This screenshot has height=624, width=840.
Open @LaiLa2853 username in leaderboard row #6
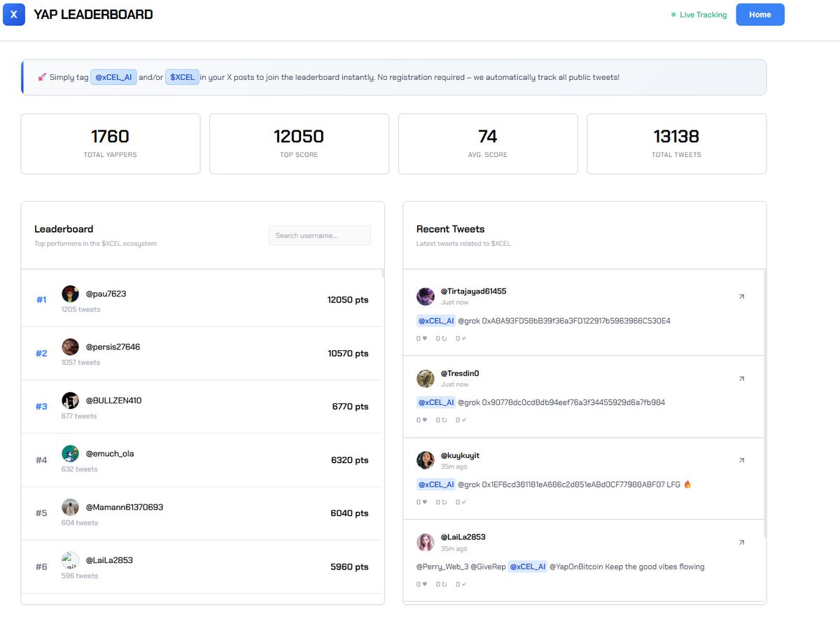pos(109,560)
